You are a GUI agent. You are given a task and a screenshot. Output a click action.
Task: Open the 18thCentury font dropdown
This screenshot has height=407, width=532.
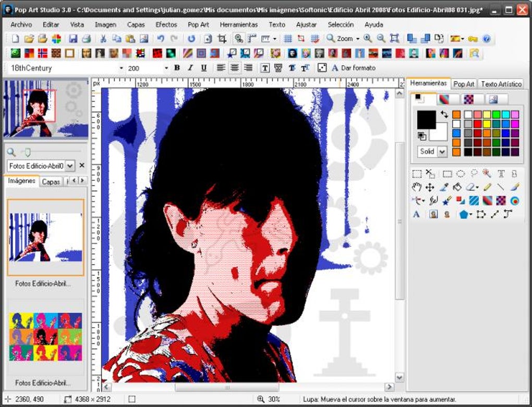pos(122,68)
